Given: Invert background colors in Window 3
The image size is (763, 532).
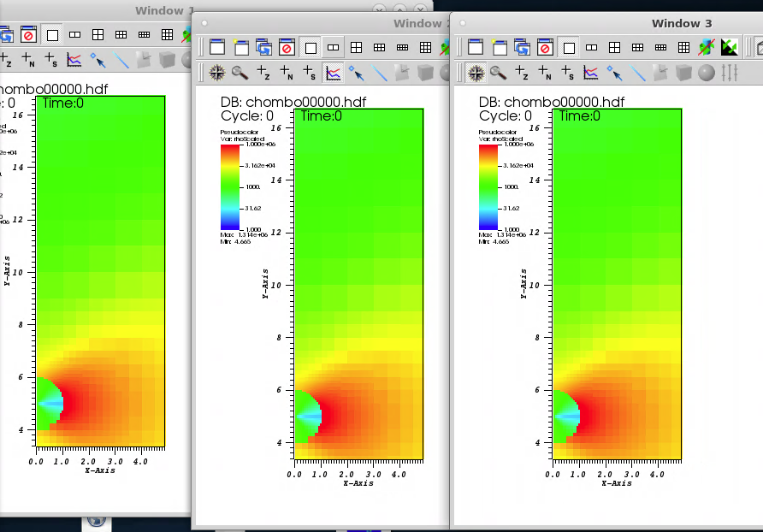Looking at the screenshot, I should [x=730, y=47].
